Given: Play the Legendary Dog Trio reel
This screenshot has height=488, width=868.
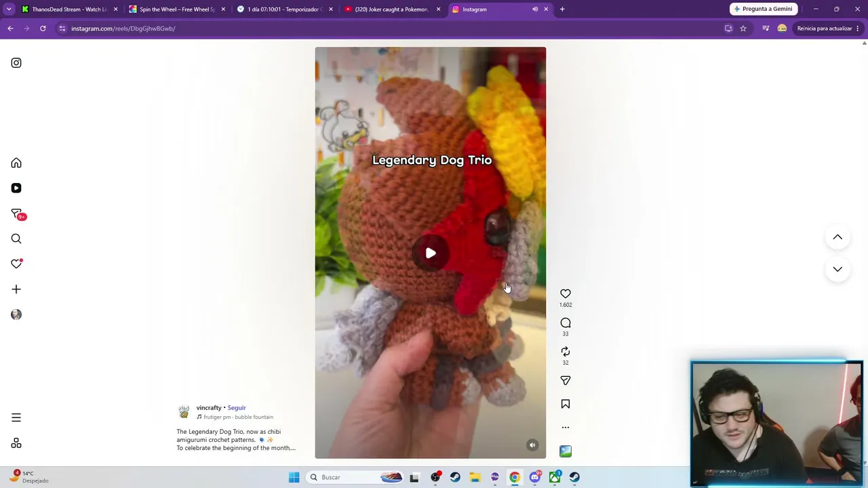Looking at the screenshot, I should (431, 253).
